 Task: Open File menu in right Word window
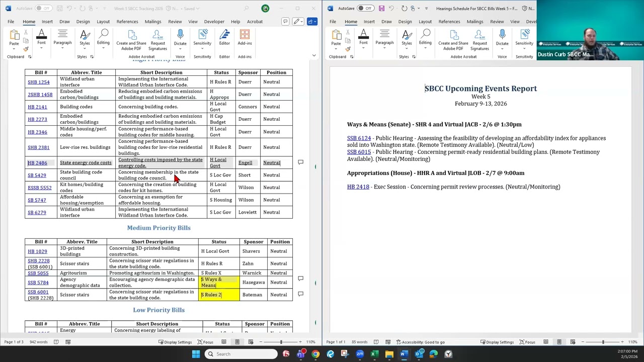click(333, 22)
